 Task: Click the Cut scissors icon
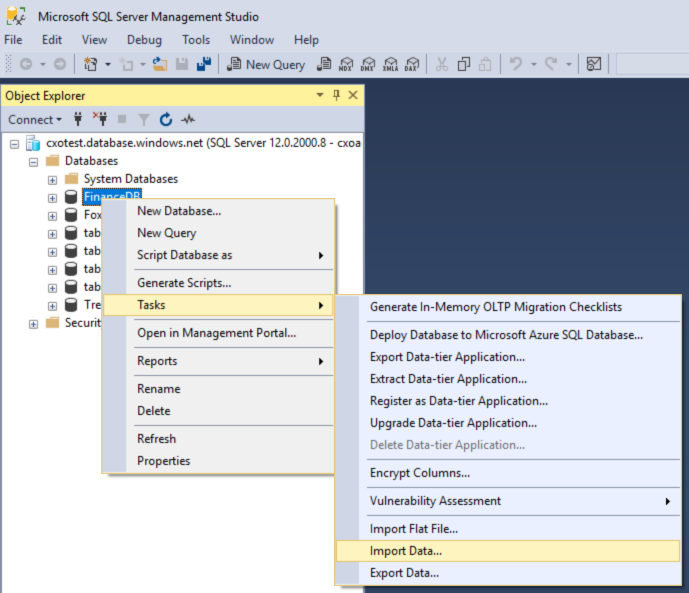pyautogui.click(x=442, y=65)
